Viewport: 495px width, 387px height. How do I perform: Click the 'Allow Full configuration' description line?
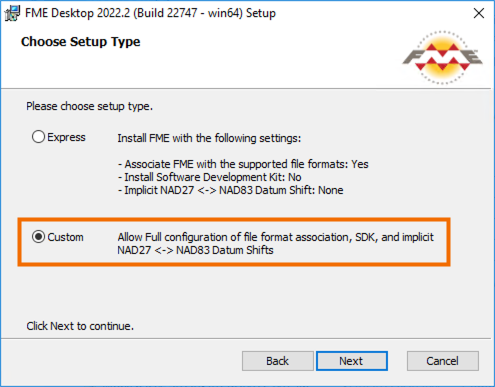pyautogui.click(x=275, y=237)
